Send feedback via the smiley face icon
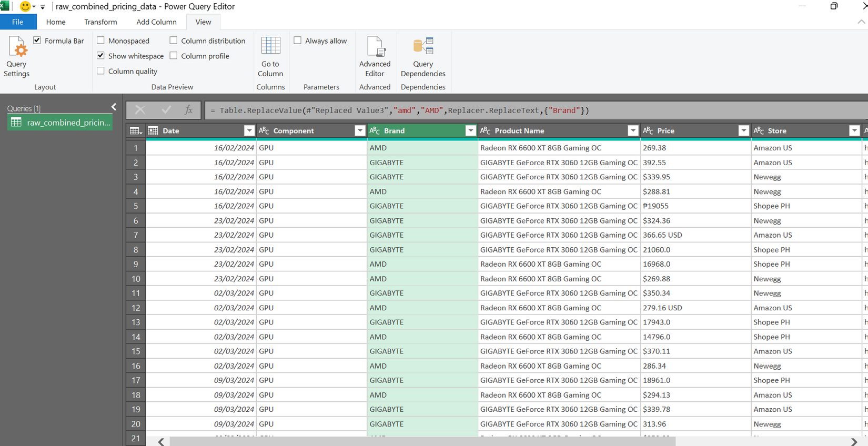The height and width of the screenshot is (446, 868). click(25, 6)
